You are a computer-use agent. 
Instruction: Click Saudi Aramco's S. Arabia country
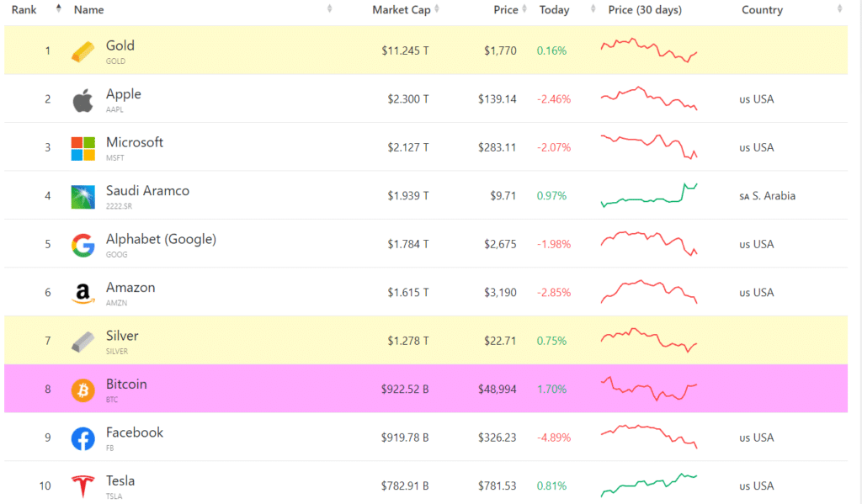point(768,196)
